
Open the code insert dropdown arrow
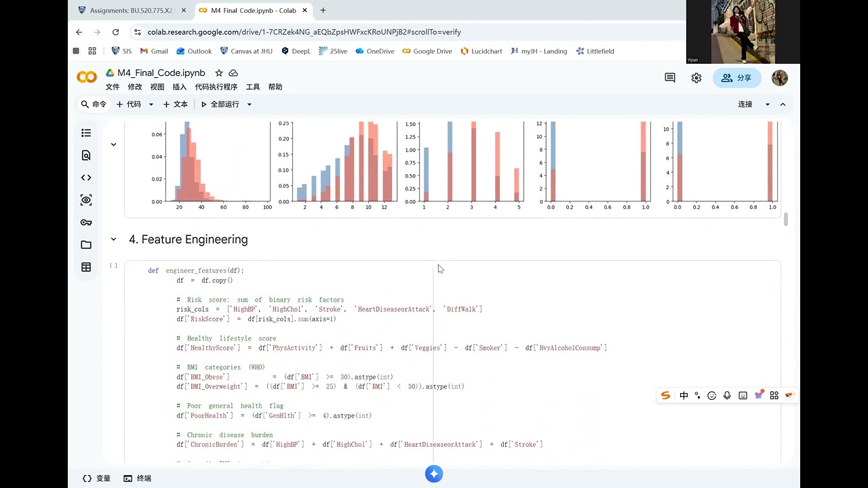pyautogui.click(x=151, y=104)
